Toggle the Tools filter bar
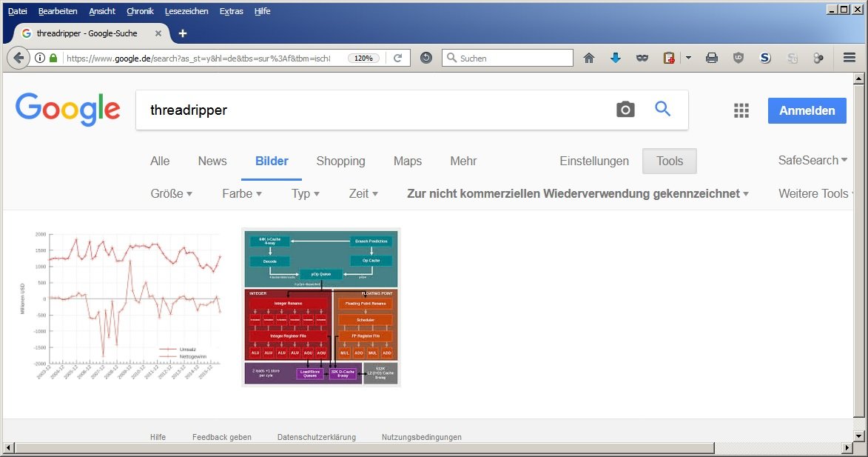 click(670, 161)
